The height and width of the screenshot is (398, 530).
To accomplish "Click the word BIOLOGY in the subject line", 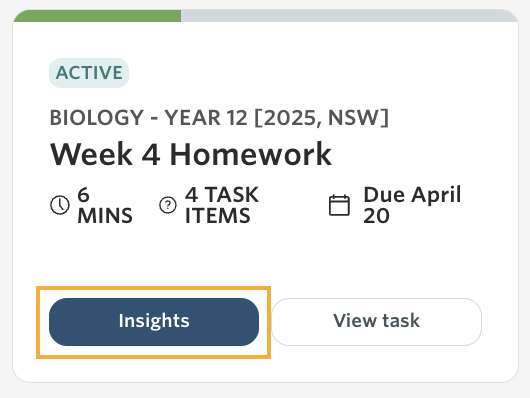I will tap(97, 118).
